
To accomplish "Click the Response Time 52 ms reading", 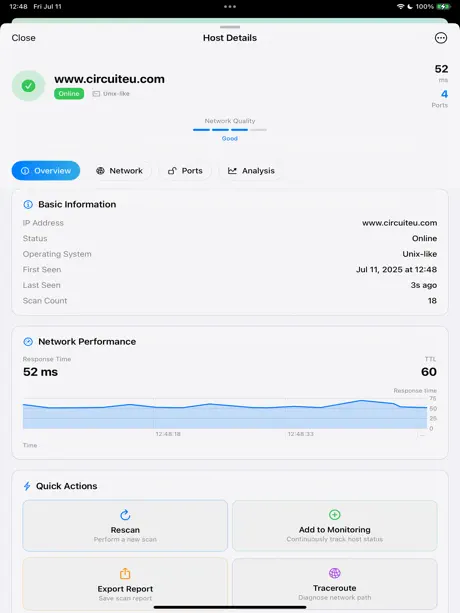I will pos(40,372).
